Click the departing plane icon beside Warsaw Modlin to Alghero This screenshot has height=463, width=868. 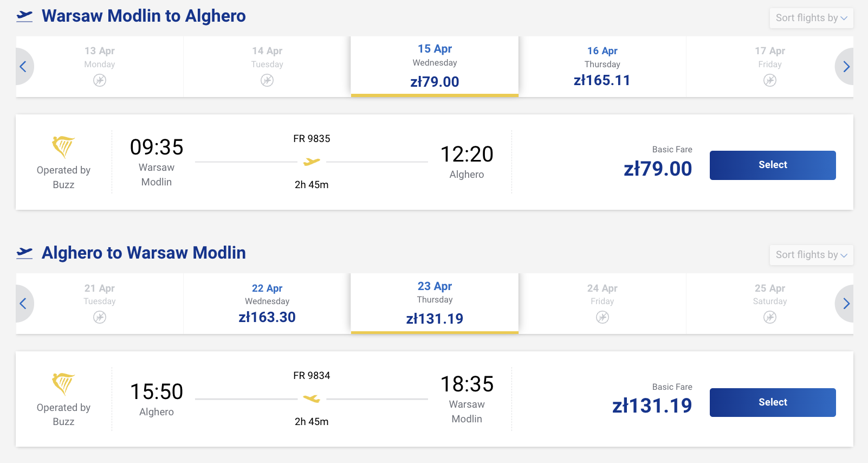pos(24,16)
